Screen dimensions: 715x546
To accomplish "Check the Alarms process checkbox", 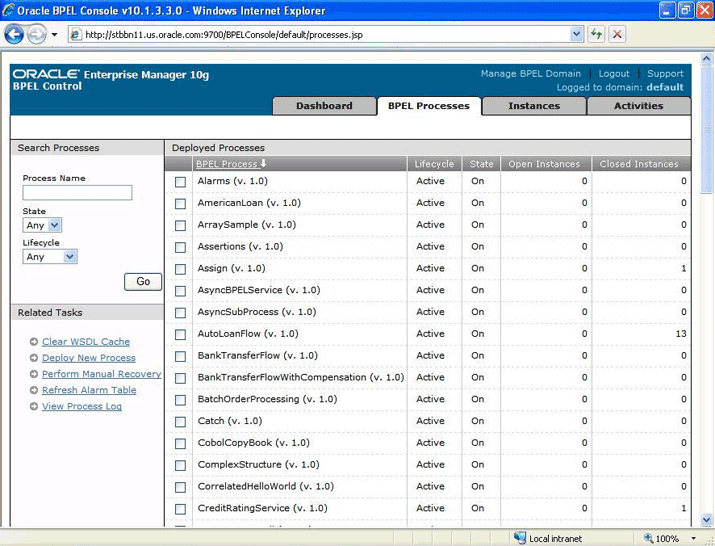I will [x=181, y=182].
